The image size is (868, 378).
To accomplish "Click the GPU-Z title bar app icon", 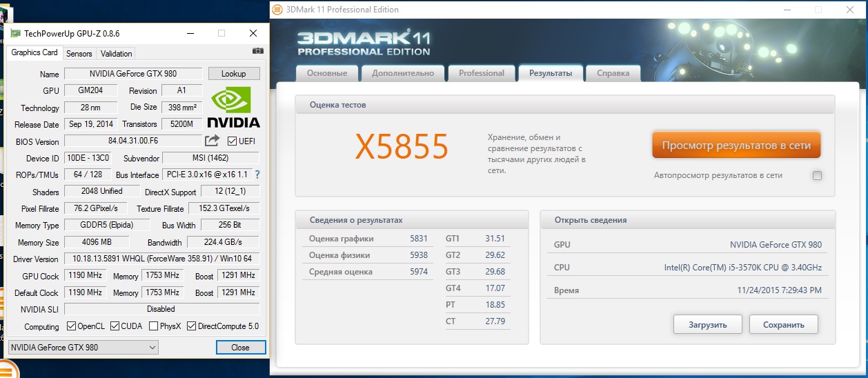I will pyautogui.click(x=15, y=33).
